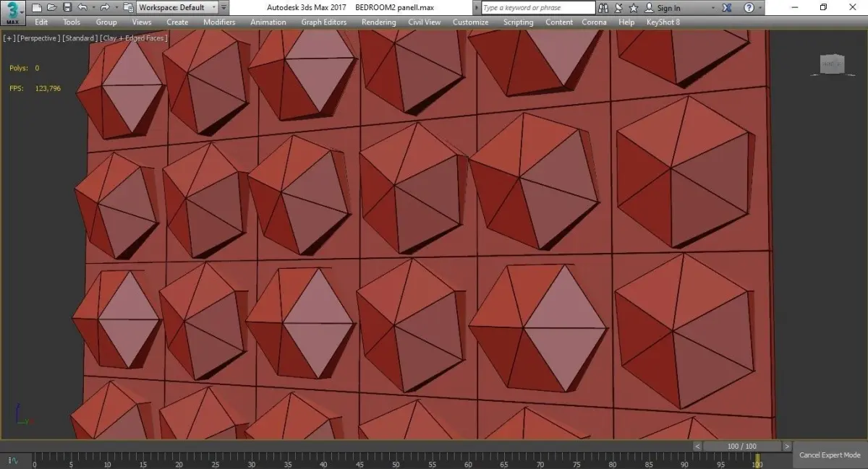868x469 pixels.
Task: Click the set project folder icon
Action: pos(128,8)
